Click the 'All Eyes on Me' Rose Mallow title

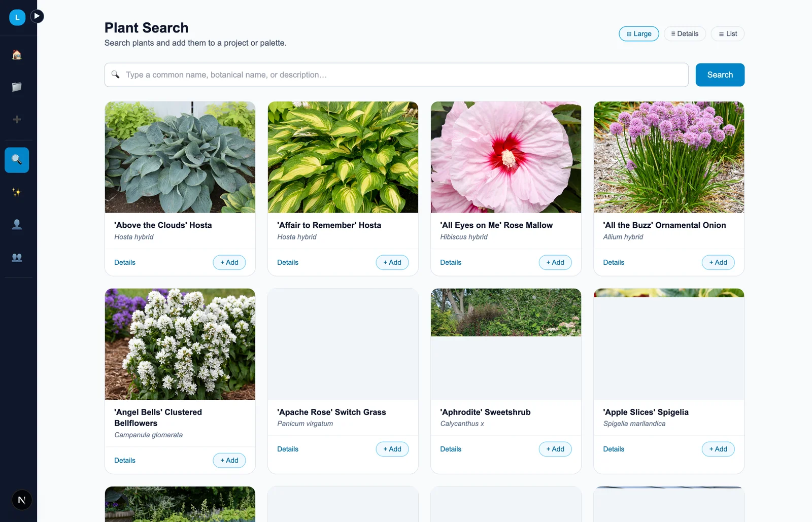(x=496, y=225)
